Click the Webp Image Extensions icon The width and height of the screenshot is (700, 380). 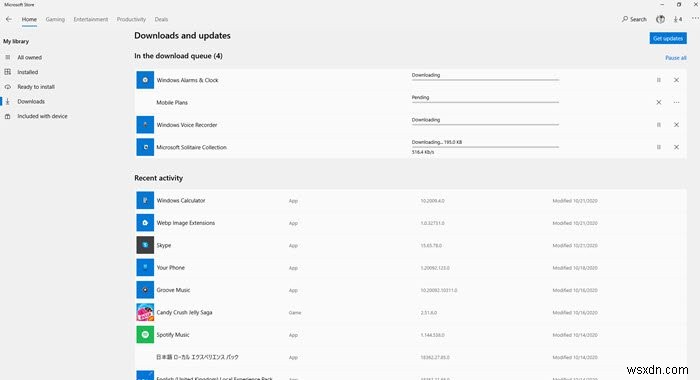(145, 223)
